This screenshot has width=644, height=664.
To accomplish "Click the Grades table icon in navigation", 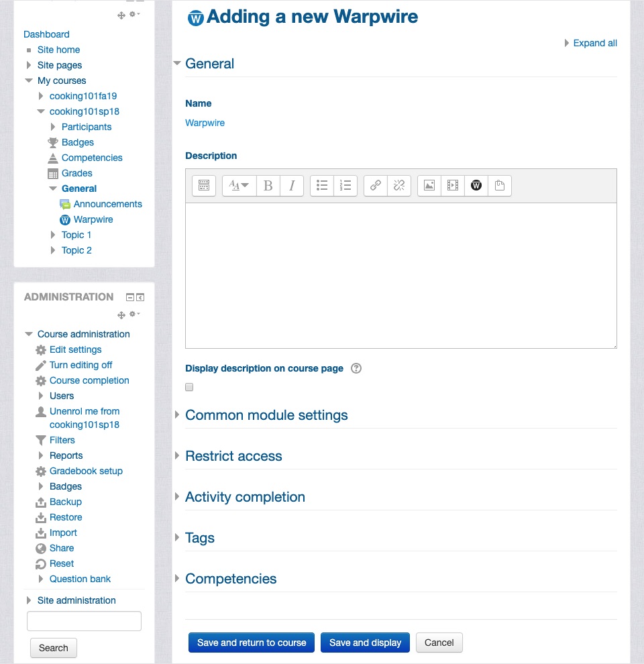I will pos(53,174).
